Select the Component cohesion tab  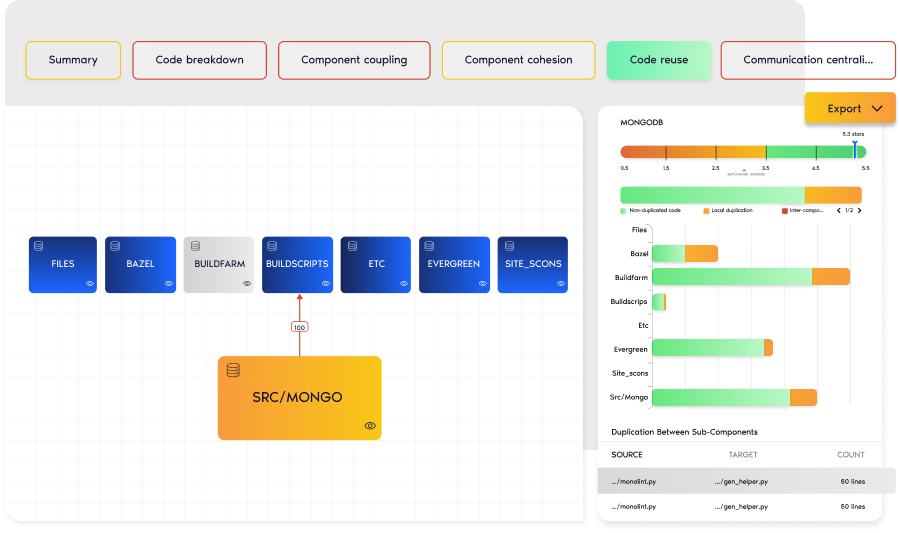click(x=518, y=60)
